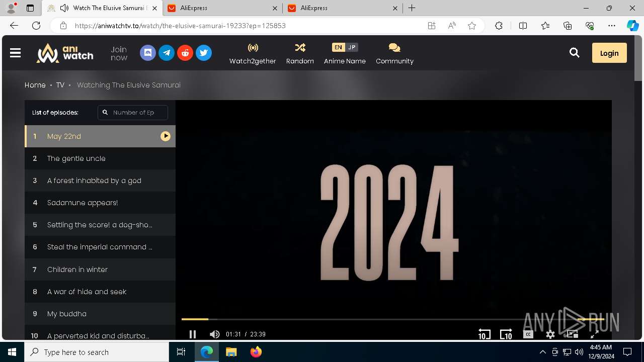Select episode 4 Sadamune appears!
Screen dimensions: 644x362
[x=100, y=203]
